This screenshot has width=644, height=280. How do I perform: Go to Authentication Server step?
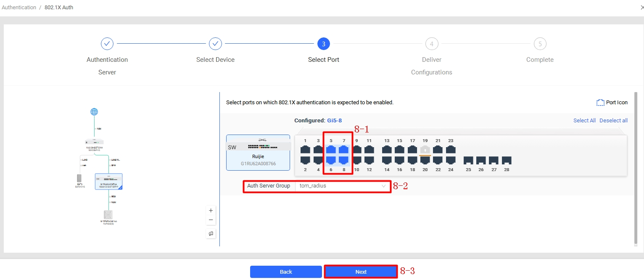pyautogui.click(x=107, y=44)
